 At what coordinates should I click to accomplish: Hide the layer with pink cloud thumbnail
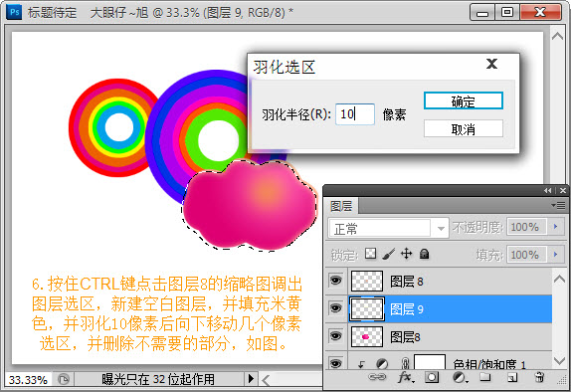click(x=335, y=335)
